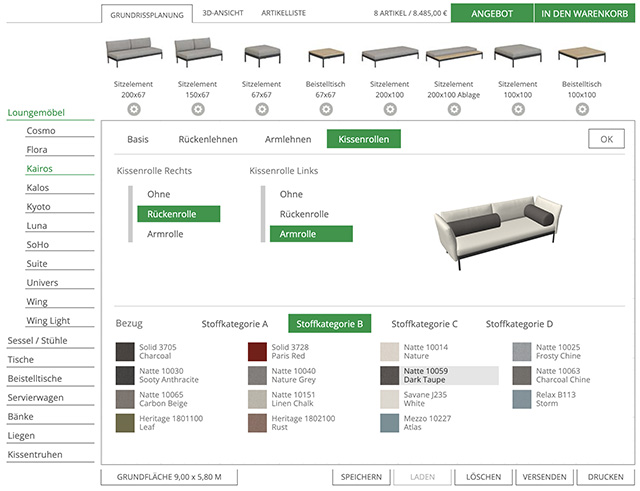Viewport: 640px width, 491px height.
Task: Open gear icon under Beistelltisch 100x100
Action: (582, 109)
